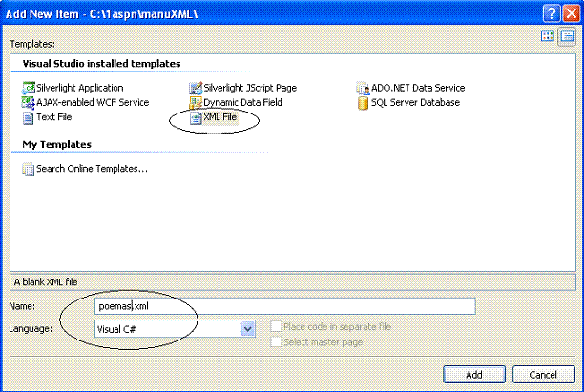Click Search Online Templates... text
The image size is (584, 392).
pyautogui.click(x=92, y=169)
